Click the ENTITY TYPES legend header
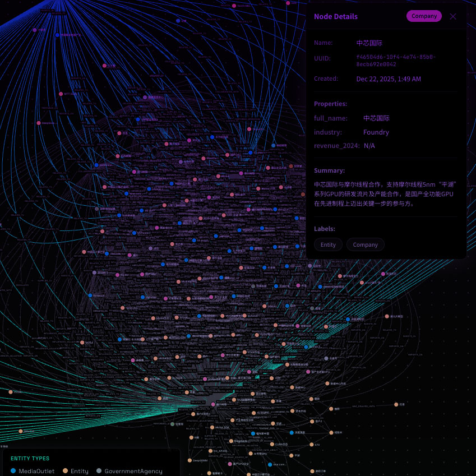Viewport: 476px width, 476px height. tap(30, 458)
